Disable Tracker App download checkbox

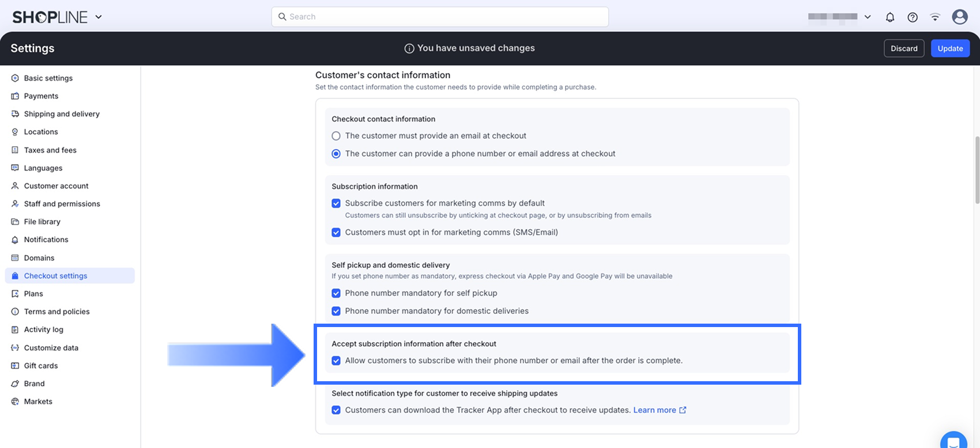336,410
